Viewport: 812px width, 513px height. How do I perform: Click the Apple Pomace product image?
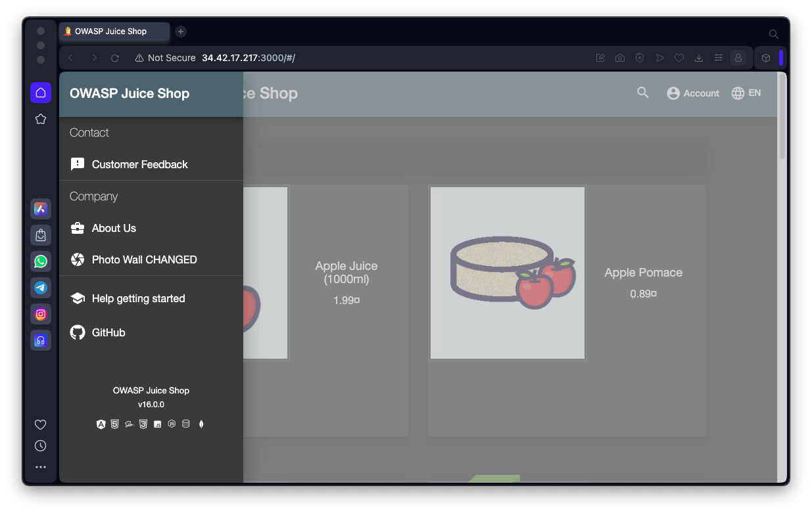point(508,273)
